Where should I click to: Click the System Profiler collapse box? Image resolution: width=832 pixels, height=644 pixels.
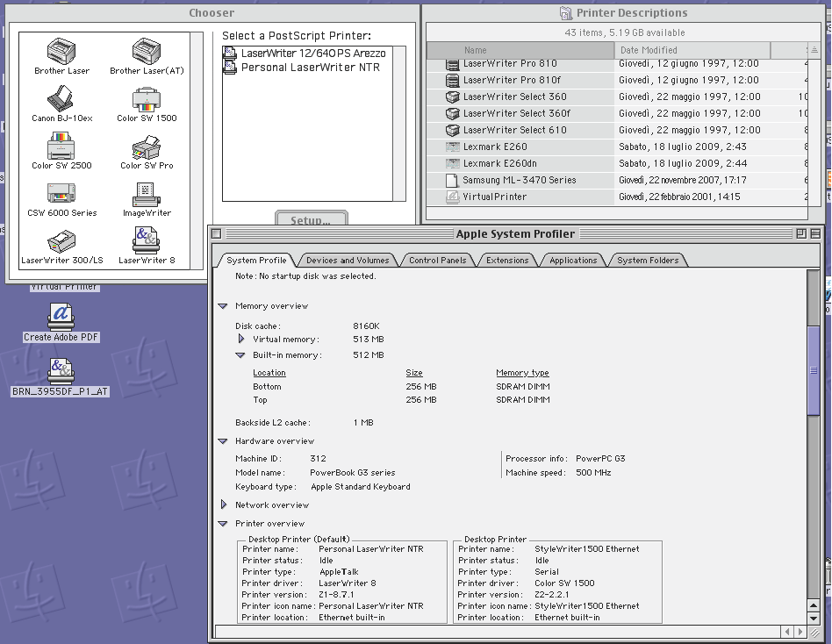click(x=815, y=233)
